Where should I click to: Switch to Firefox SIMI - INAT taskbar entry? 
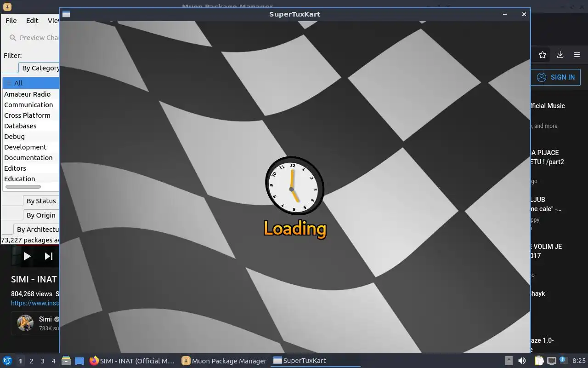pyautogui.click(x=132, y=361)
